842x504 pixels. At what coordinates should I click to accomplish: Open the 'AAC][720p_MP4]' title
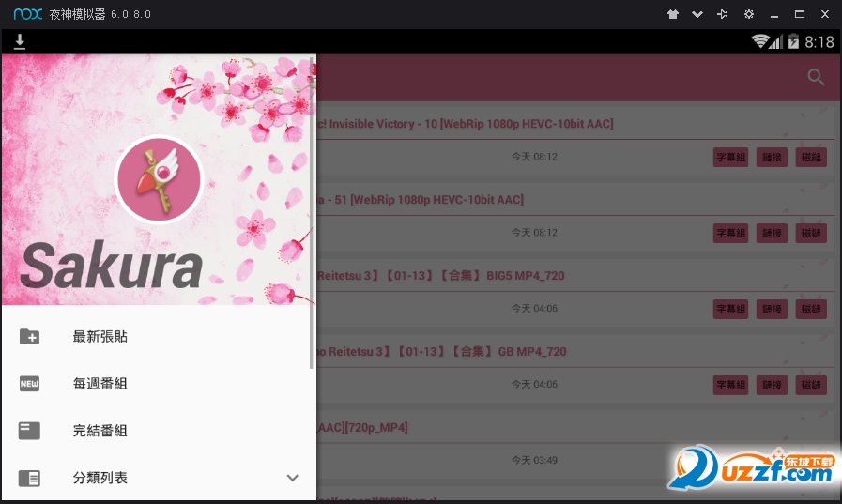pyautogui.click(x=362, y=428)
